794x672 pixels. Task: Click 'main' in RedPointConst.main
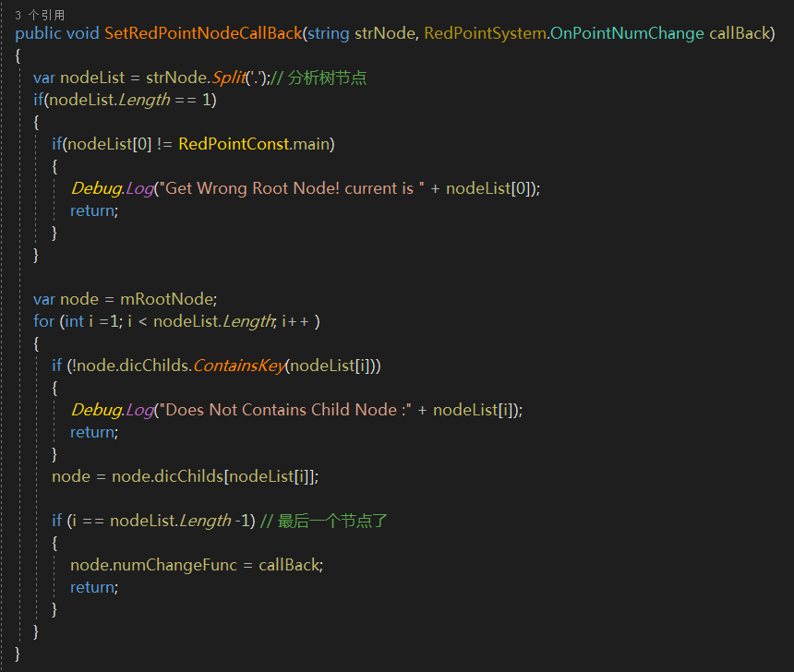point(311,144)
